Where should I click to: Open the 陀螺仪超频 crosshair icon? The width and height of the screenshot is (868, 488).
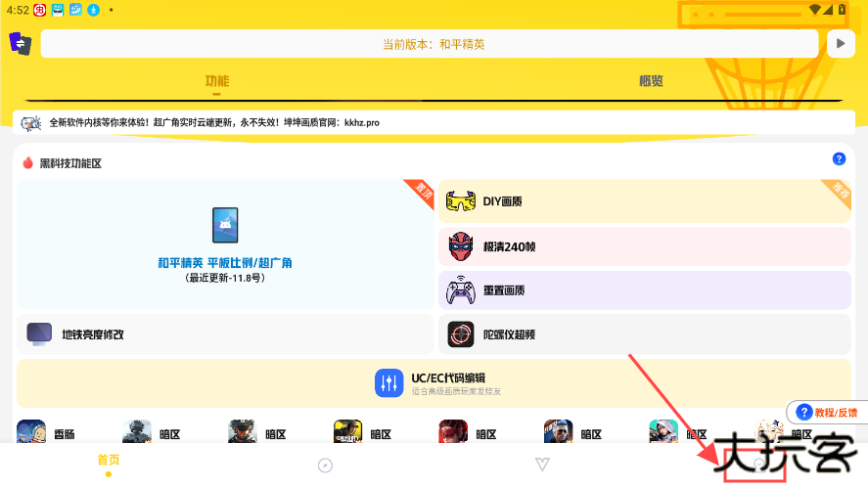[461, 334]
